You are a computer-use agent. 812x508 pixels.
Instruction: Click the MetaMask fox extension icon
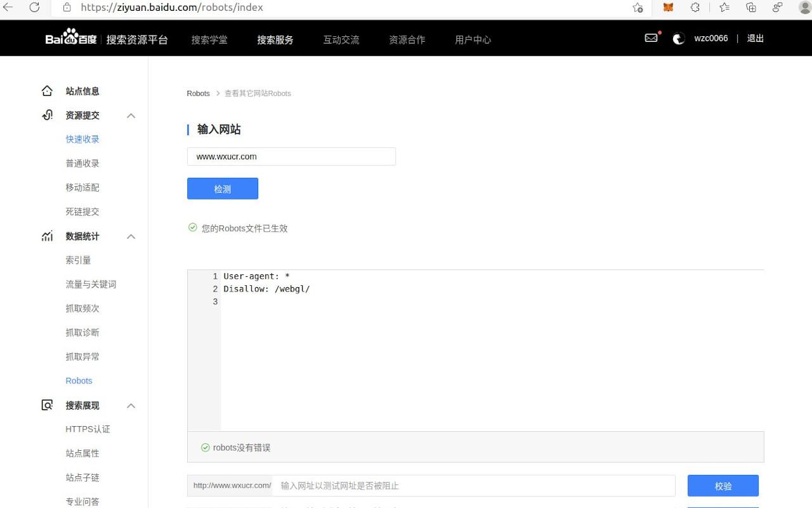click(x=668, y=8)
